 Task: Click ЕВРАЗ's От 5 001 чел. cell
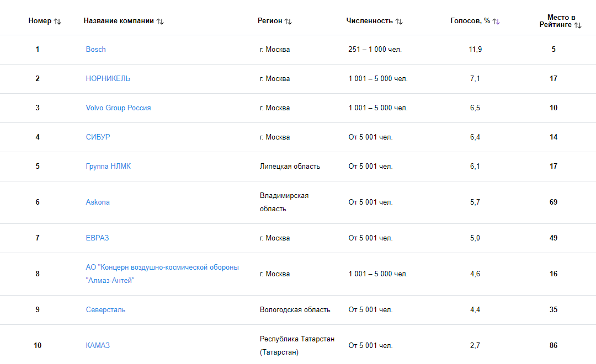[371, 238]
